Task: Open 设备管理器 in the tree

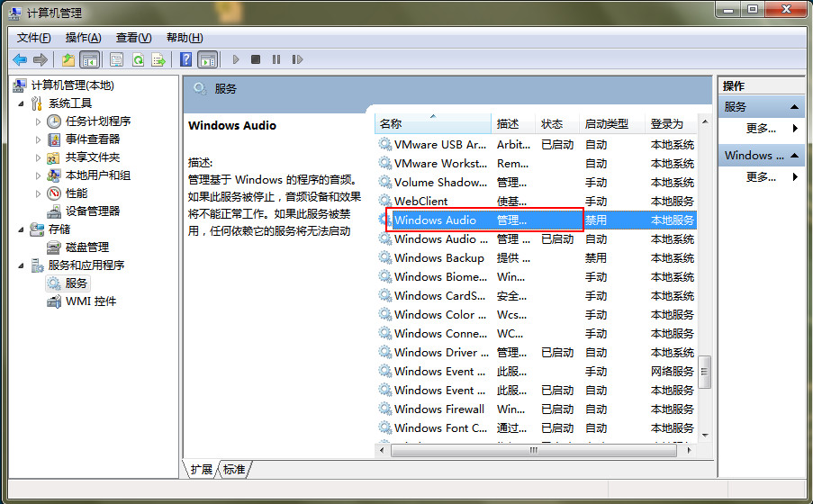Action: 93,211
